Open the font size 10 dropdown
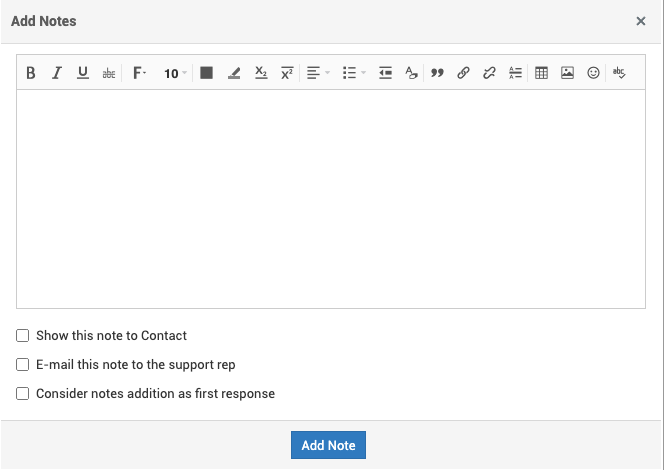The height and width of the screenshot is (470, 664). [175, 73]
